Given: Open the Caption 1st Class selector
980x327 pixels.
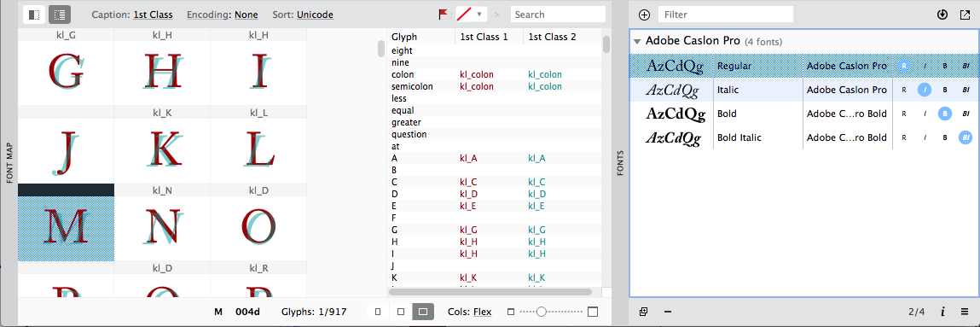Looking at the screenshot, I should pos(154,15).
